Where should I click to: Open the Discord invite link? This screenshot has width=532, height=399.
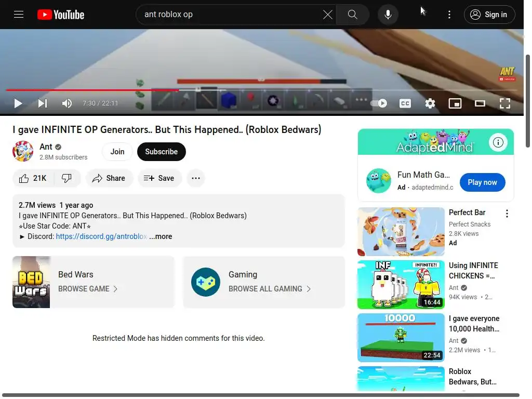click(101, 236)
